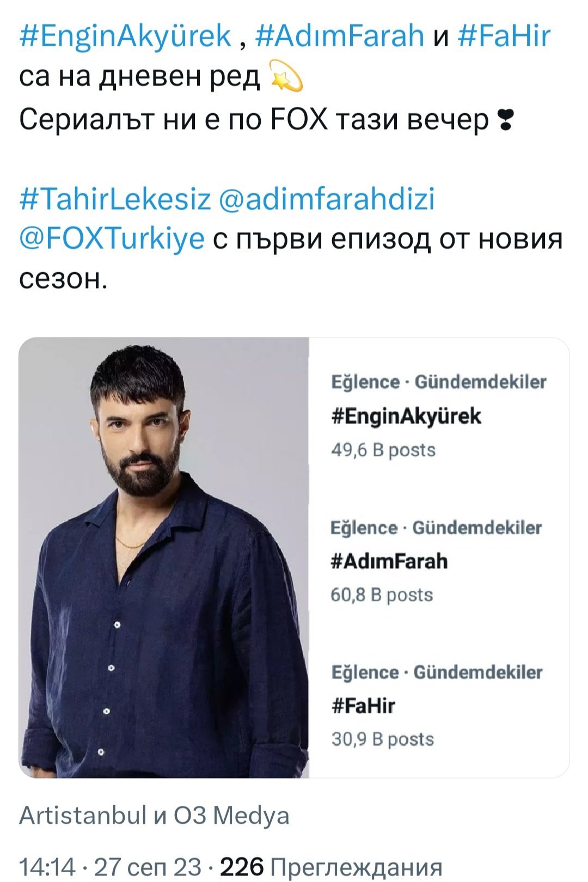Open the tagged Artistanbul account
This screenshot has height=882, width=588.
point(82,816)
